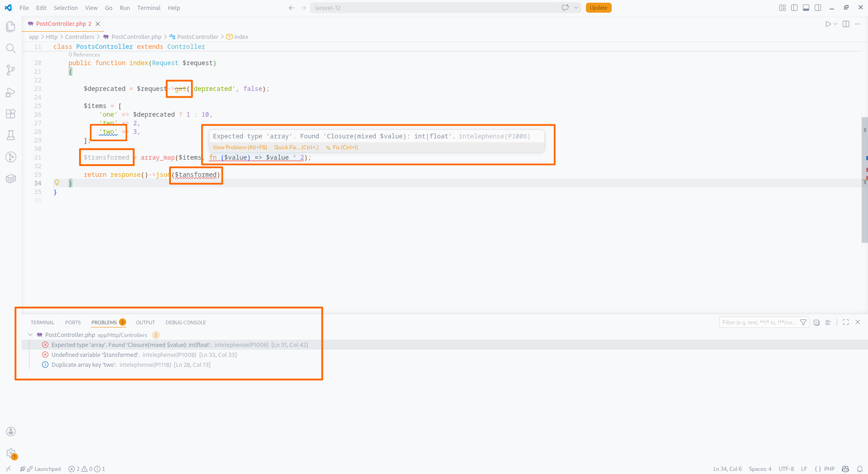Go to line/column via Ln 34, Col 6
Image resolution: width=868 pixels, height=474 pixels.
tap(727, 469)
